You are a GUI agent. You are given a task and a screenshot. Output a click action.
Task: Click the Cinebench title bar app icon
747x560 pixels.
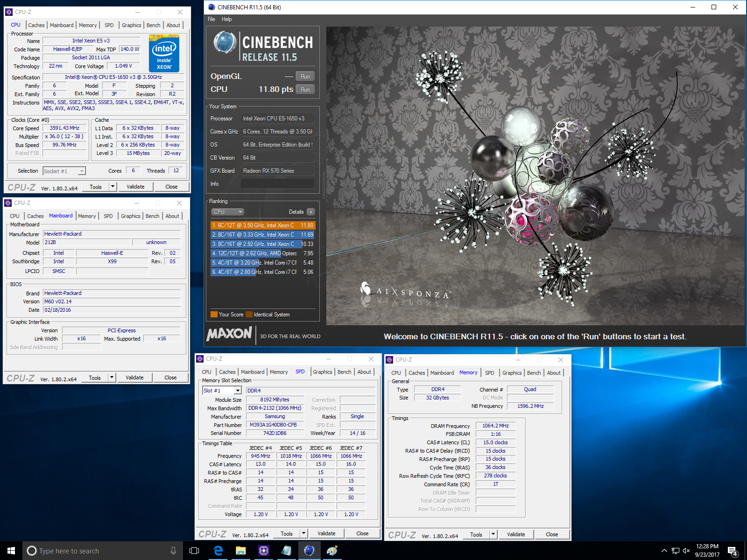(x=211, y=7)
